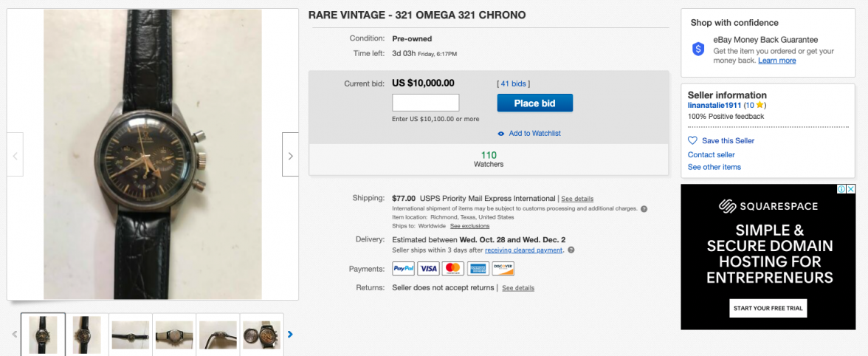This screenshot has height=356, width=868.
Task: Click the heart icon to save this seller
Action: (692, 140)
